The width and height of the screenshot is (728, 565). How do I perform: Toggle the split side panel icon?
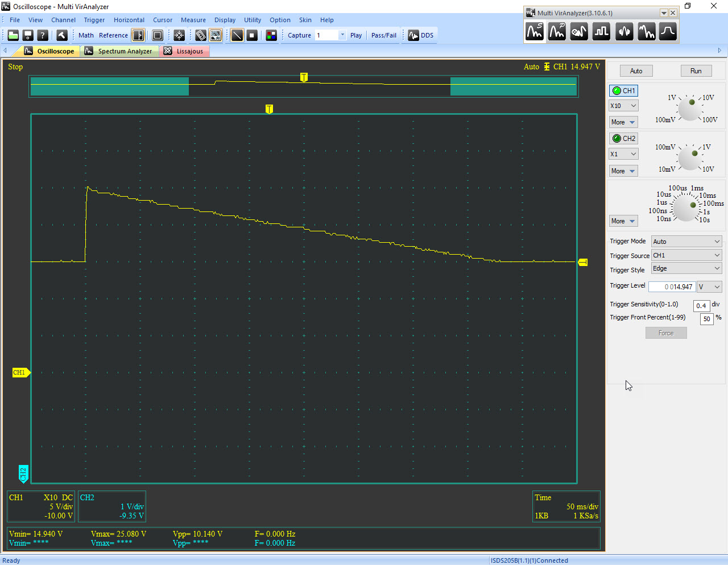click(138, 35)
